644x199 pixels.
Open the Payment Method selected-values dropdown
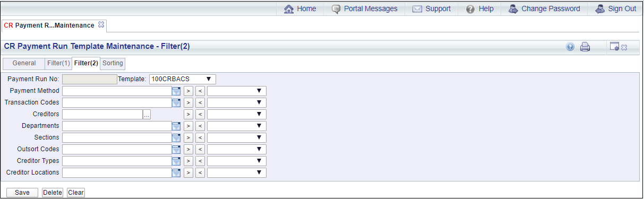click(x=237, y=91)
